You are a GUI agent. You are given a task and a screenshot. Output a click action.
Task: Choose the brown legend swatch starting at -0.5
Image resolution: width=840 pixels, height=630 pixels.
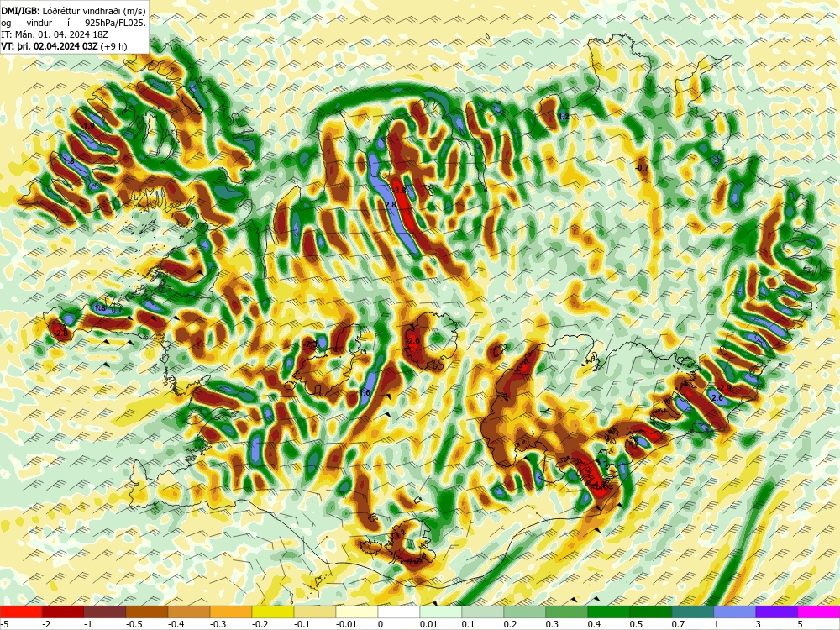click(x=147, y=612)
